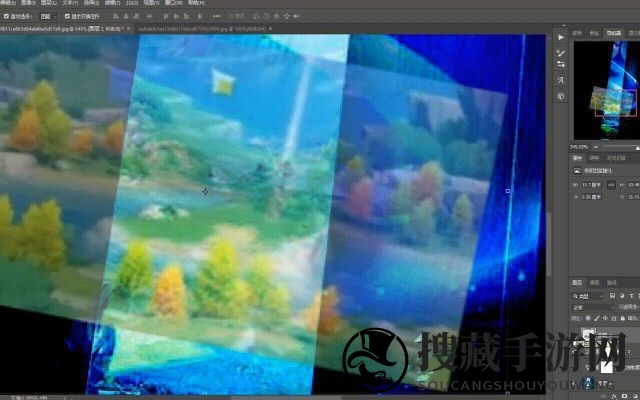Click the align left edges icon

116,16
